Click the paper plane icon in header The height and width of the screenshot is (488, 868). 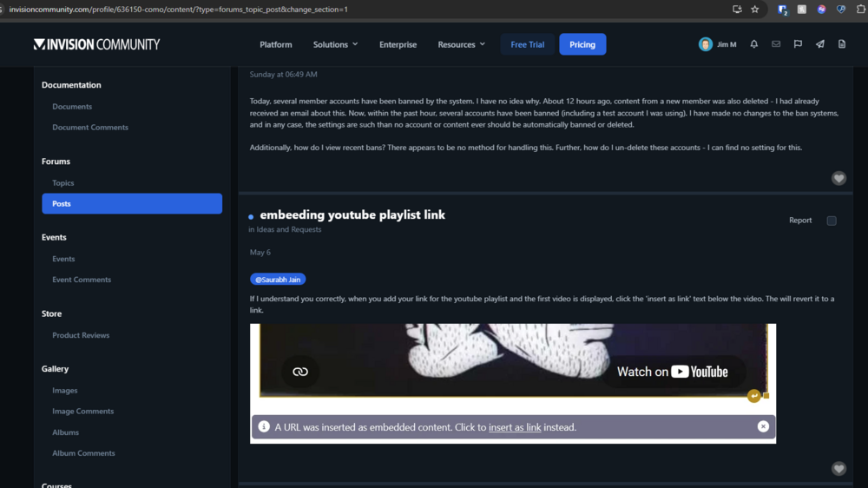point(820,44)
